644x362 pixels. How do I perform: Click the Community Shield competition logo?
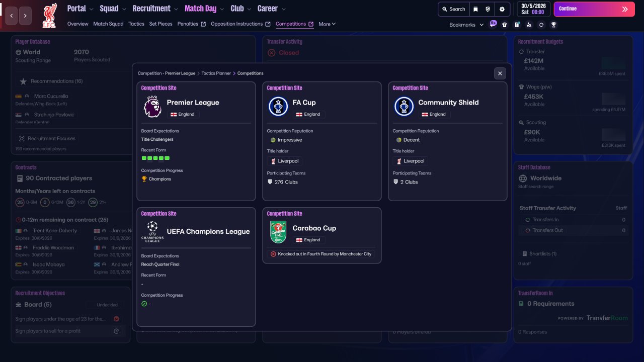click(x=404, y=107)
